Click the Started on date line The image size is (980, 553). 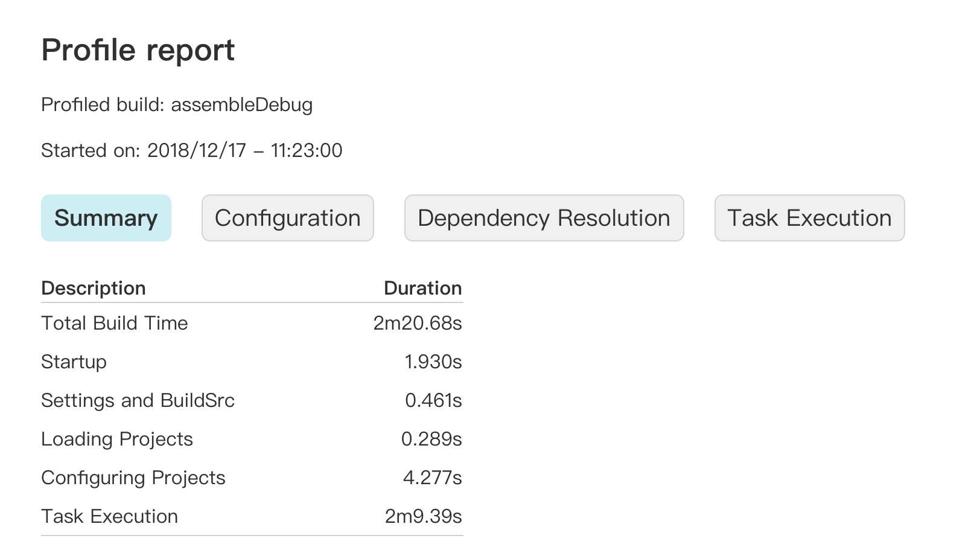click(192, 150)
